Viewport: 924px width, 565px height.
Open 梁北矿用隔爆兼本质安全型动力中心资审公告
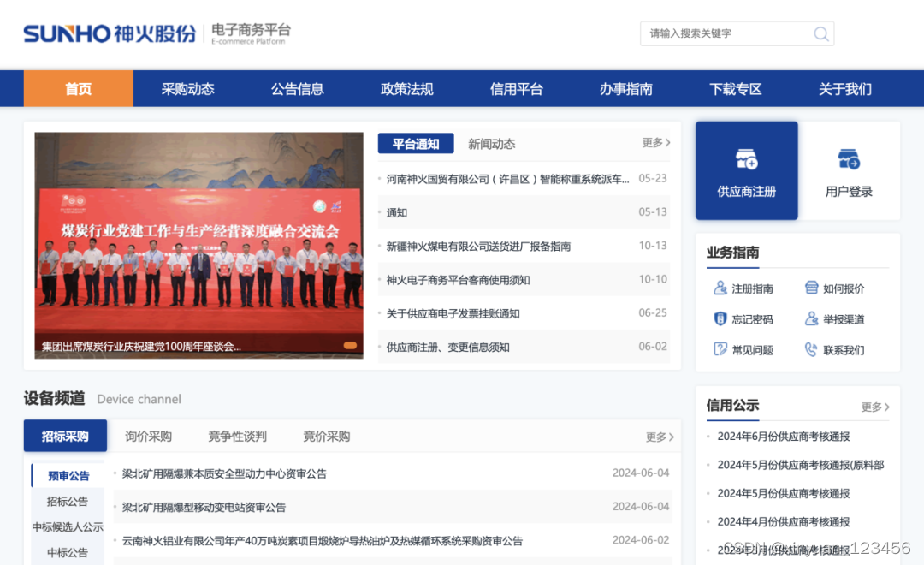tap(224, 473)
